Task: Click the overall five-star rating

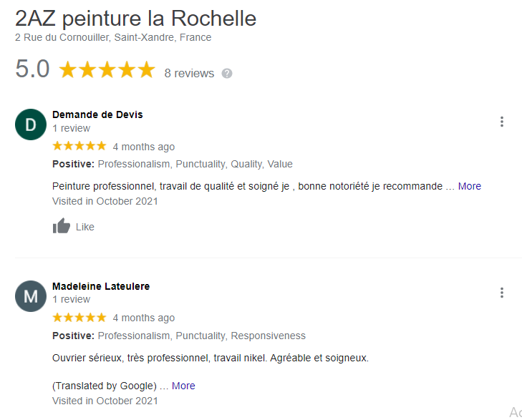Action: tap(107, 70)
